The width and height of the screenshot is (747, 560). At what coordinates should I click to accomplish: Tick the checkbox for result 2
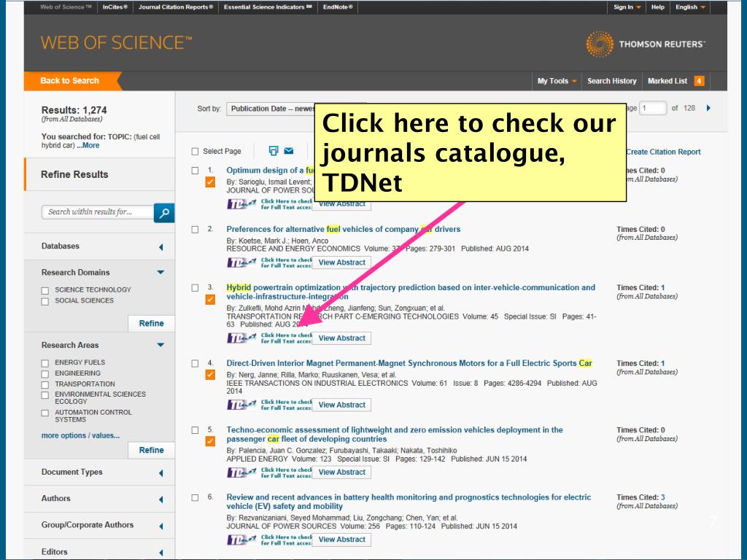click(195, 230)
